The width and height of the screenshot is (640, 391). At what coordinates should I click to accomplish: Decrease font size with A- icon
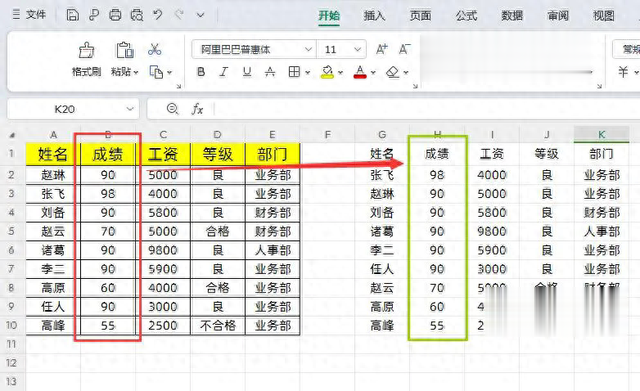(404, 49)
